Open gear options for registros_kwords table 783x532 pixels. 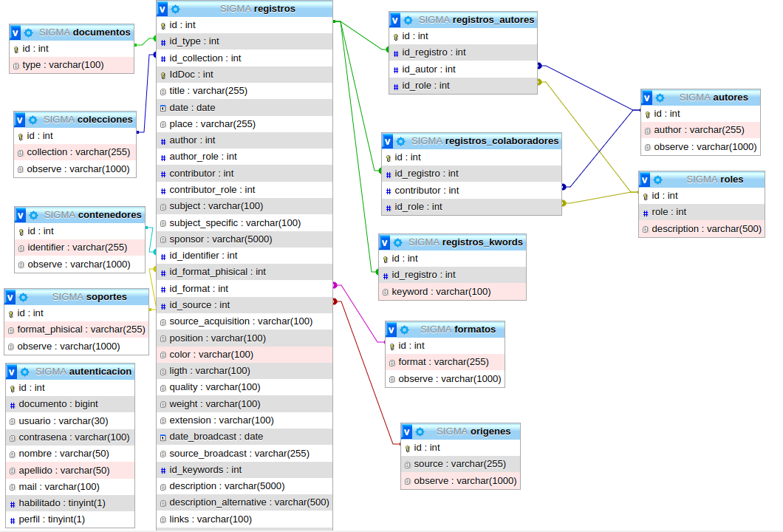point(397,242)
